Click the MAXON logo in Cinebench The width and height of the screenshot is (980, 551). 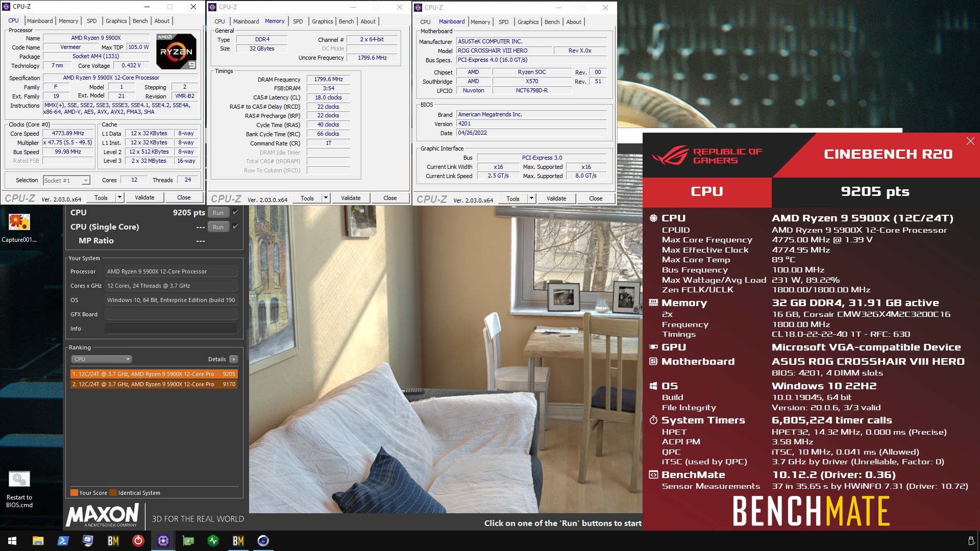(x=103, y=515)
